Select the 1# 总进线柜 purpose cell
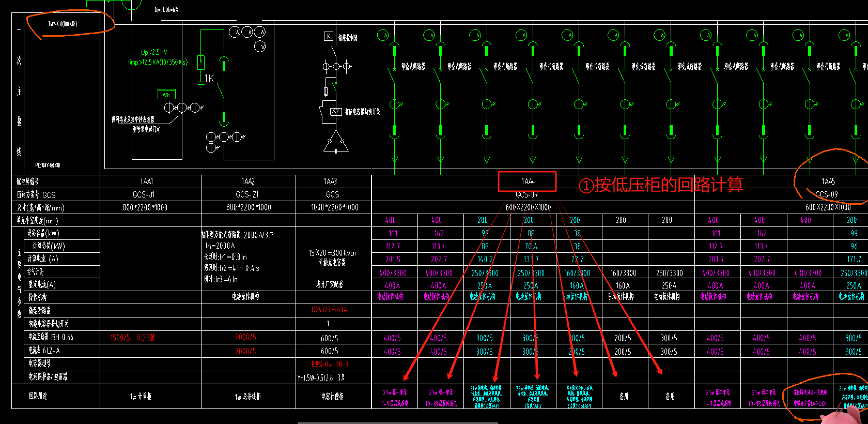Image resolution: width=868 pixels, height=424 pixels. (247, 397)
